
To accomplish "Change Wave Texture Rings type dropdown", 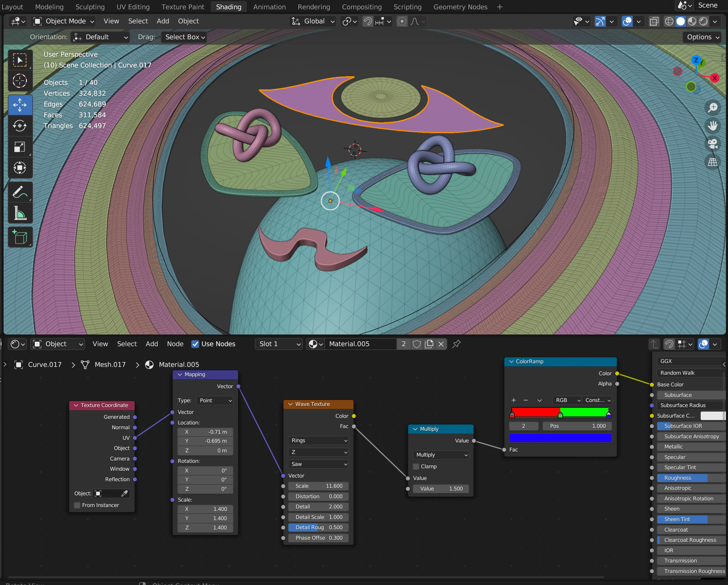I will pos(318,440).
